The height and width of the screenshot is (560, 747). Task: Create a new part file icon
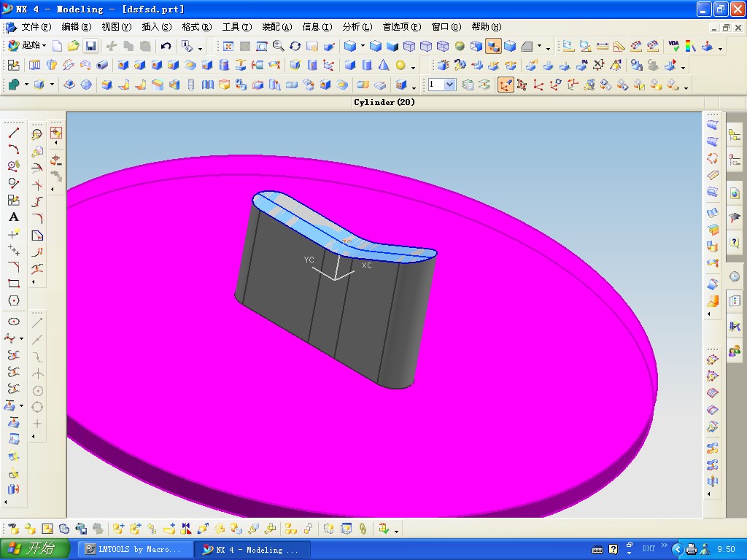coord(57,46)
